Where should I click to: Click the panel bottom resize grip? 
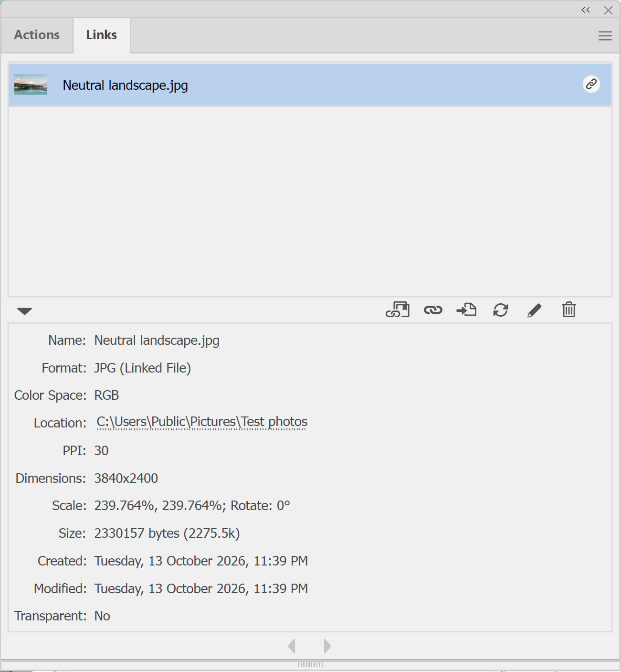click(x=310, y=664)
